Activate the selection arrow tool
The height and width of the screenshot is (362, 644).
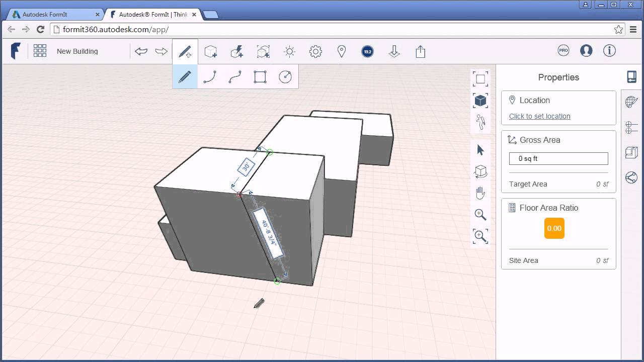480,149
